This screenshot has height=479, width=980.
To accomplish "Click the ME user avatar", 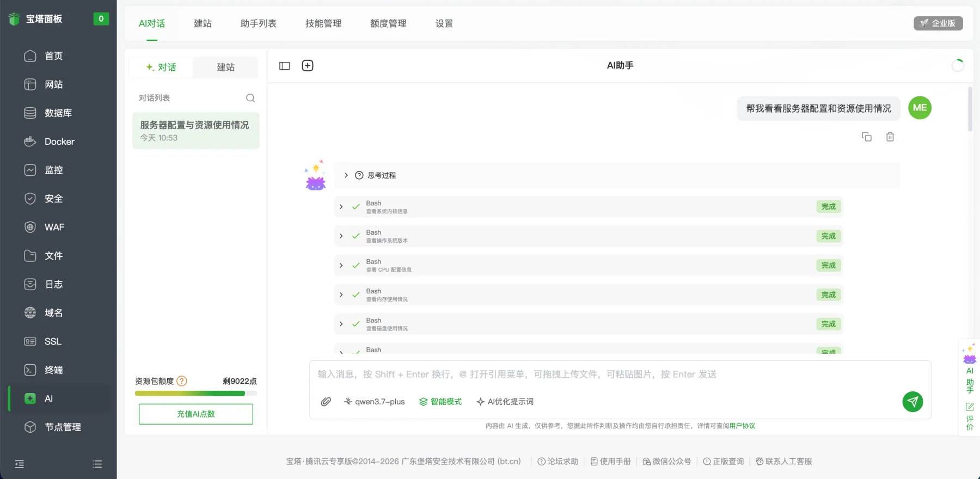I will (920, 108).
